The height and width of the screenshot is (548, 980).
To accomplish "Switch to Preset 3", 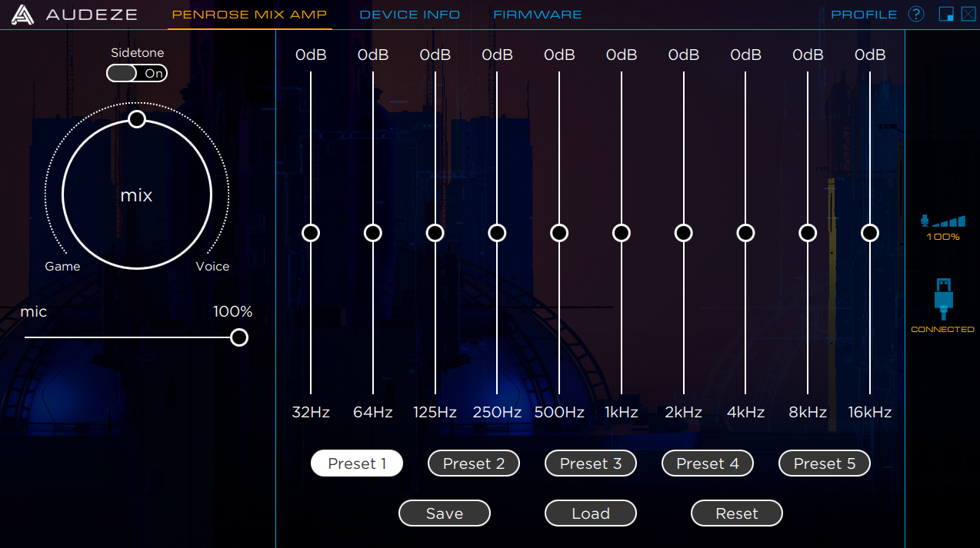I will 591,463.
